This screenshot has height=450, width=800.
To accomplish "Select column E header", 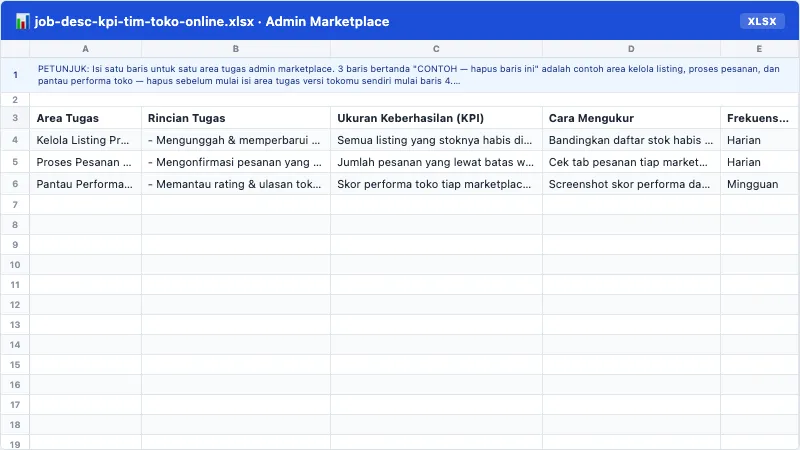I will 760,49.
